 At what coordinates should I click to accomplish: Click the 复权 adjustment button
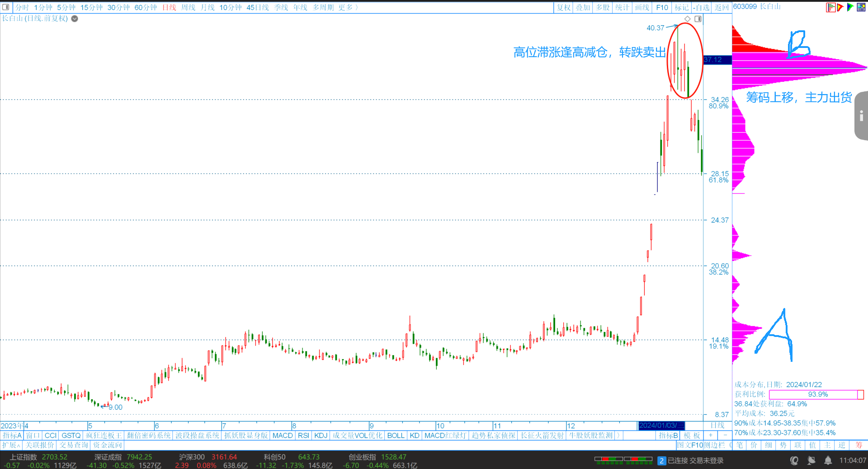[x=564, y=7]
